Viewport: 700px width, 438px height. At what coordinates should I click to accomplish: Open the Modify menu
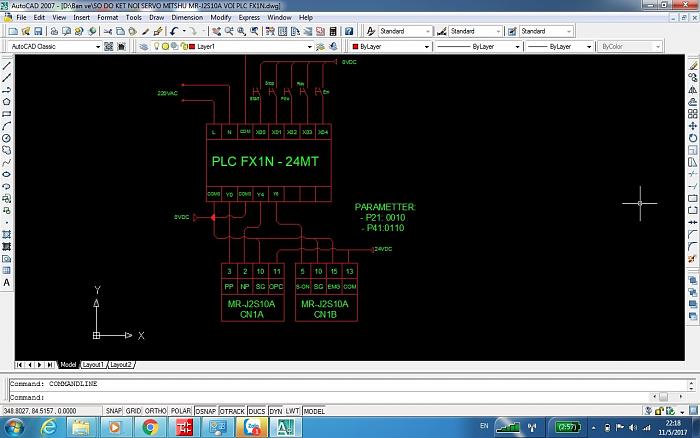click(221, 17)
